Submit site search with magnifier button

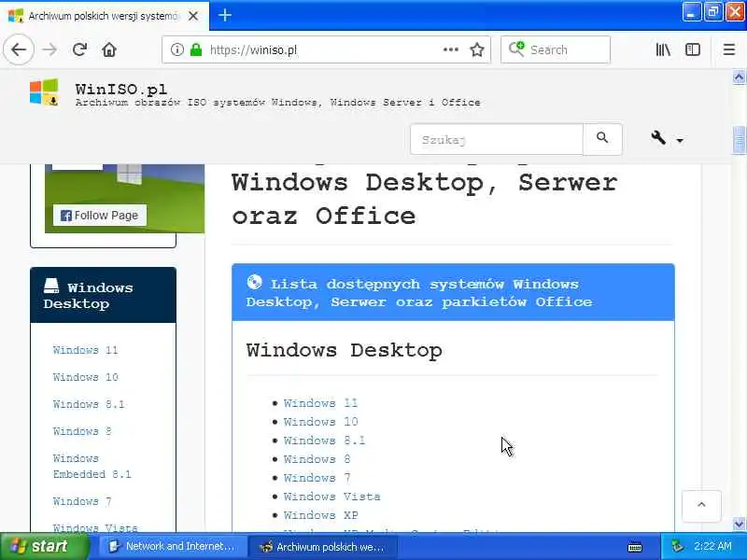pos(602,139)
